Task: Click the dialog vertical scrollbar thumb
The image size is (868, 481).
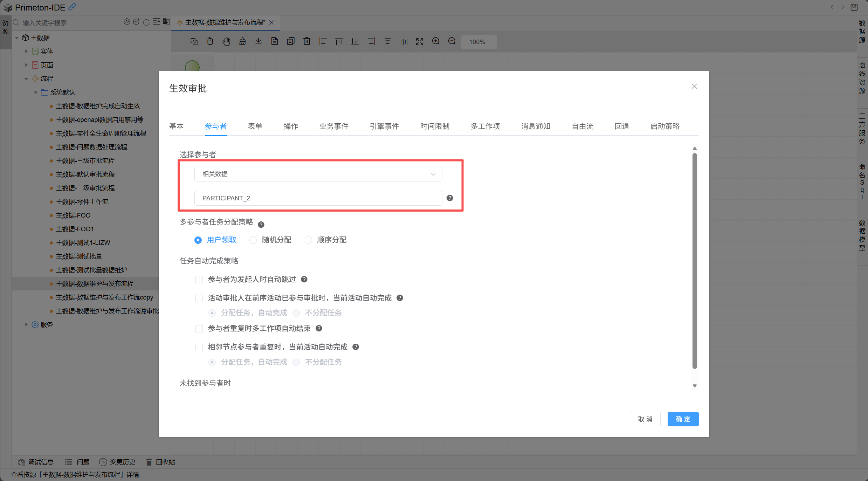Action: (x=695, y=261)
